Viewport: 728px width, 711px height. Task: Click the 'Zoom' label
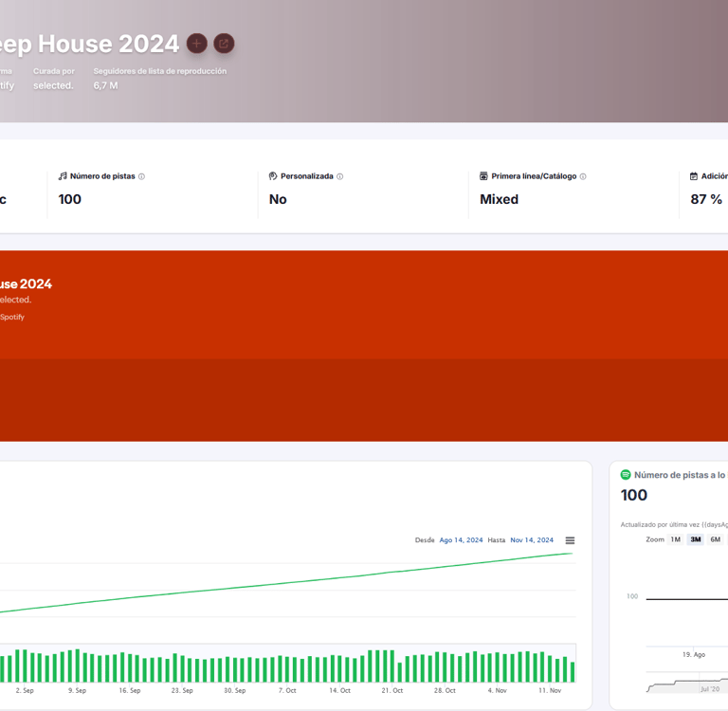click(x=655, y=539)
